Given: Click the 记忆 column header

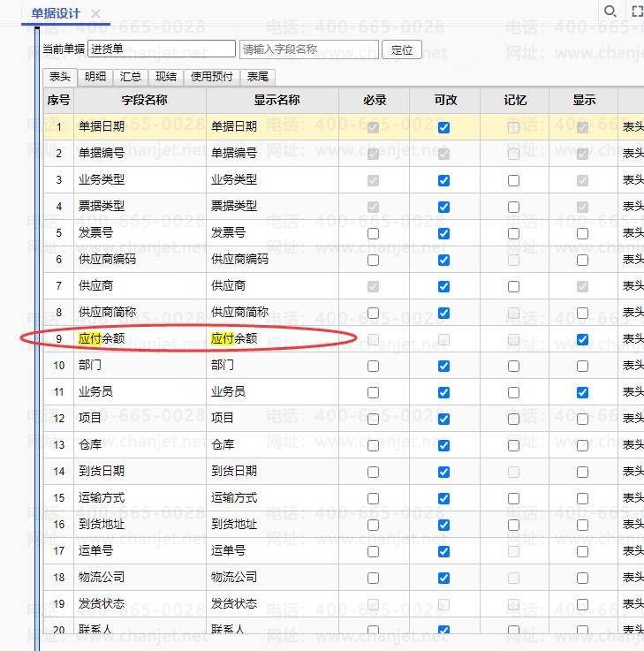Looking at the screenshot, I should (x=514, y=100).
